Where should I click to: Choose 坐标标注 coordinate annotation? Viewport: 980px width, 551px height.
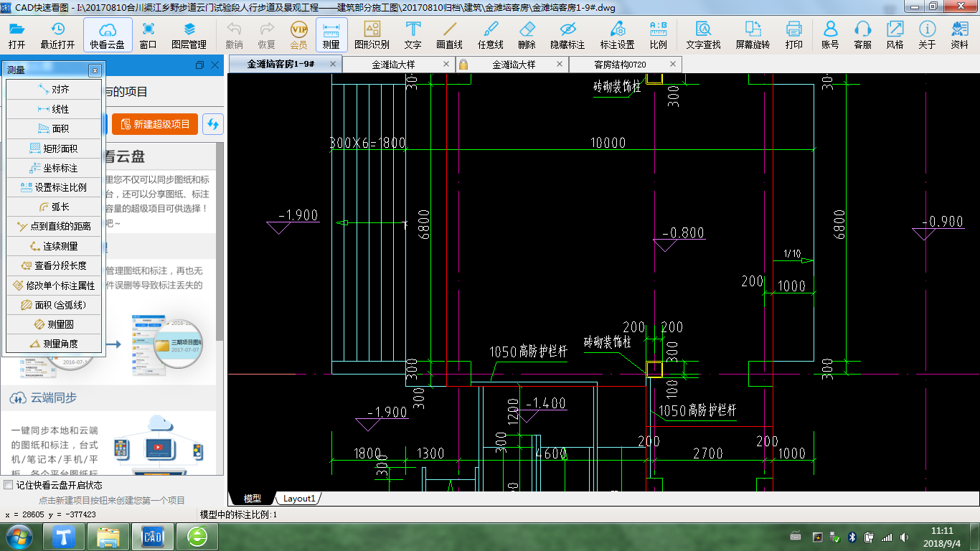(x=54, y=168)
